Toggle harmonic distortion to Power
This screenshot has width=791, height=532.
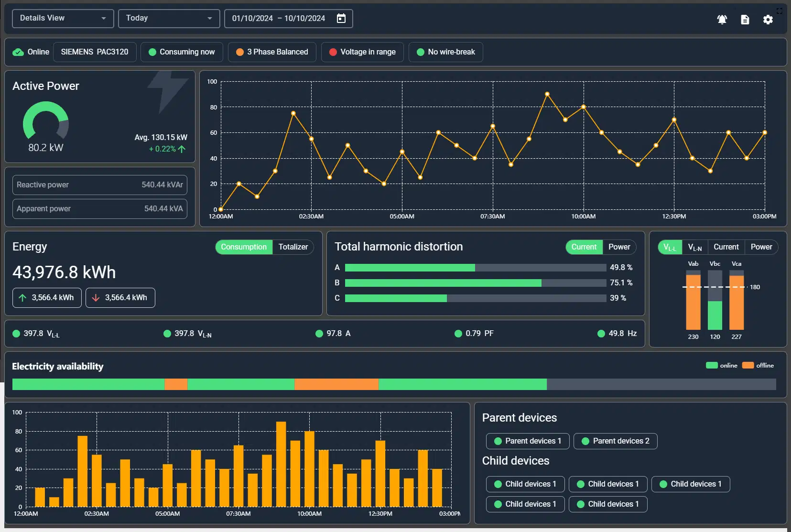[619, 247]
